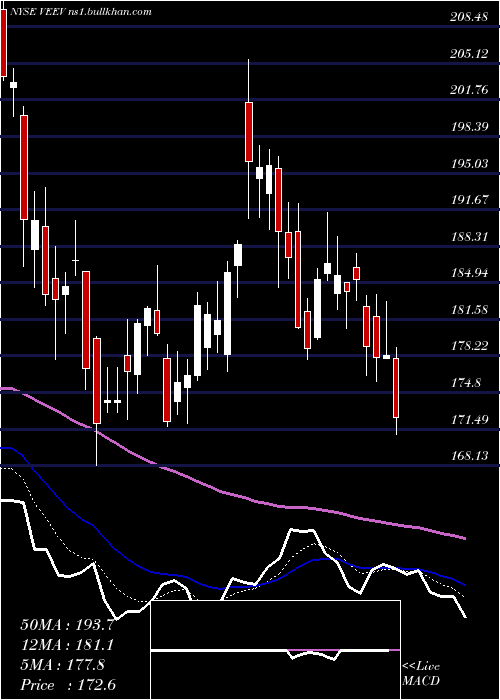Viewport: 500px width, 700px height.
Task: Click the tall red candle peaking near 205
Action: [x=249, y=139]
